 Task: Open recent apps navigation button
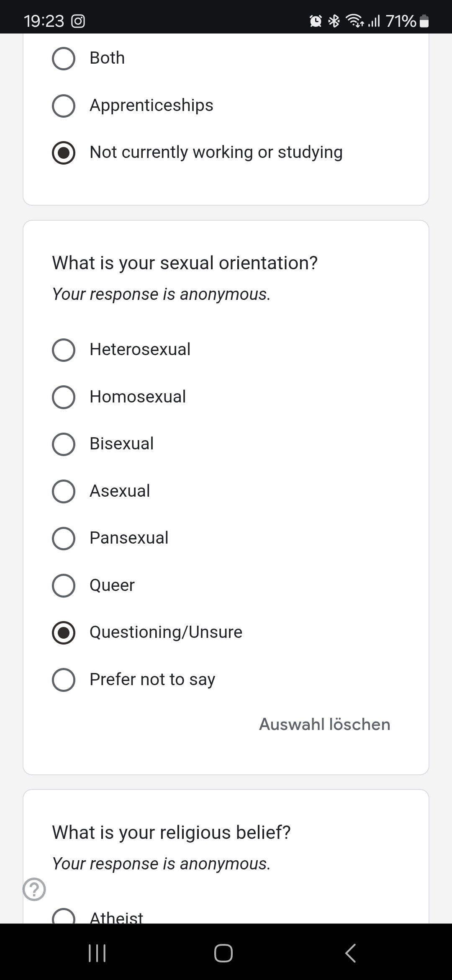pyautogui.click(x=97, y=953)
